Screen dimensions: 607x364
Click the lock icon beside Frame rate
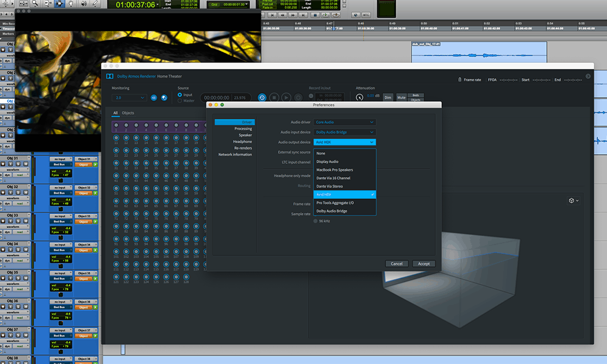coord(460,79)
